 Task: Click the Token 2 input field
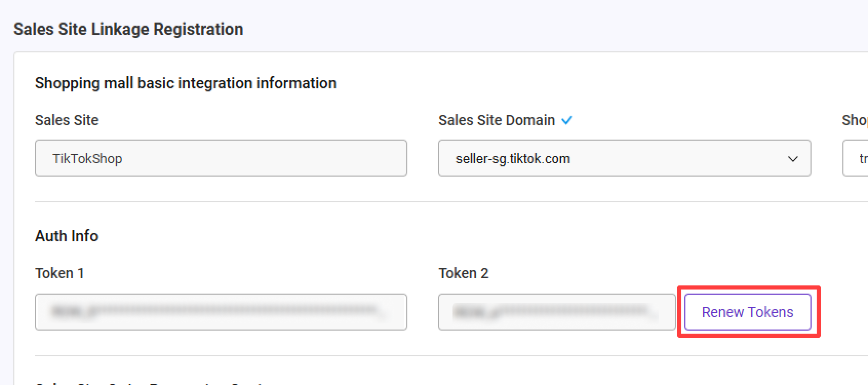(557, 312)
